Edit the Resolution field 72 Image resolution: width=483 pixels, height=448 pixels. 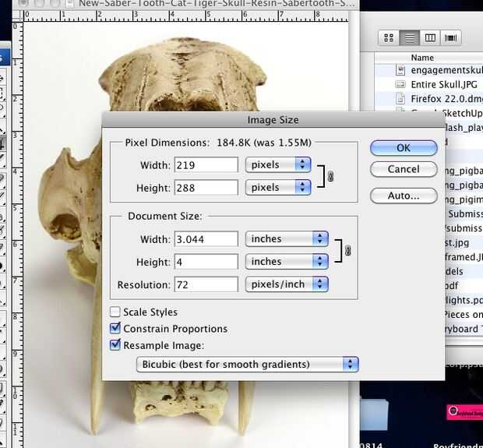pyautogui.click(x=206, y=284)
